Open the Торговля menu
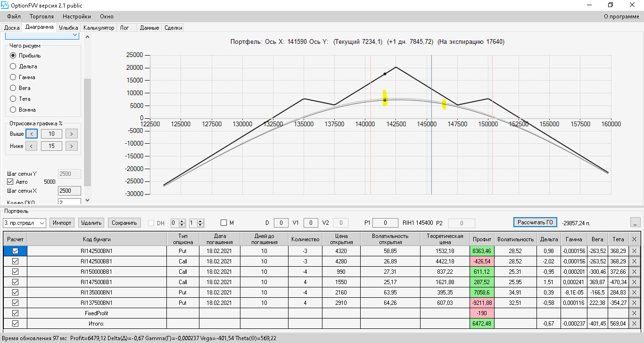Screen dimensions: 644x343 (x=41, y=16)
